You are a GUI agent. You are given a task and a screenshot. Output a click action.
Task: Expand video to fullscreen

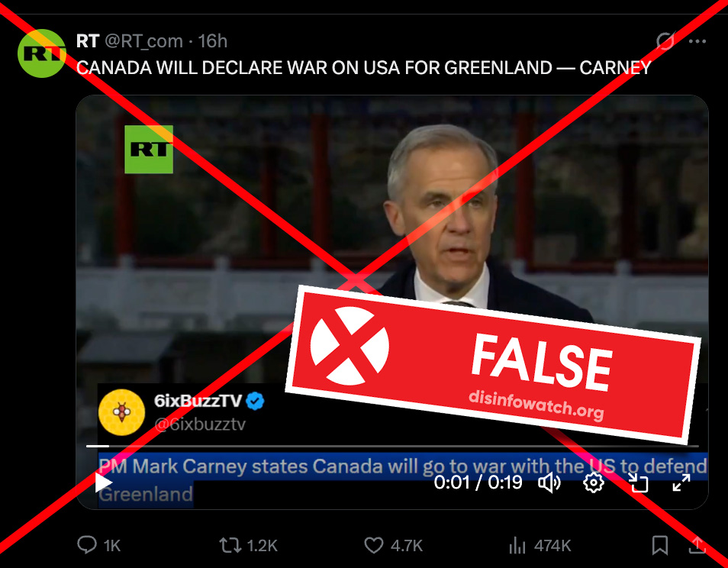681,482
